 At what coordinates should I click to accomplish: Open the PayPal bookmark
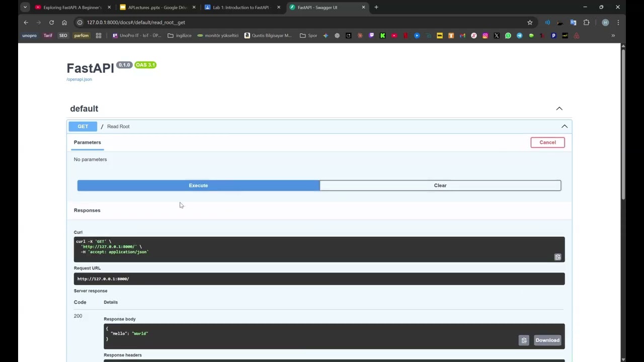553,36
